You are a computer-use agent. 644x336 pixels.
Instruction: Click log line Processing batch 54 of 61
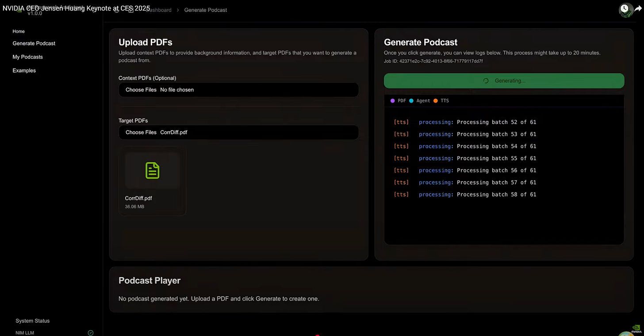coord(464,146)
